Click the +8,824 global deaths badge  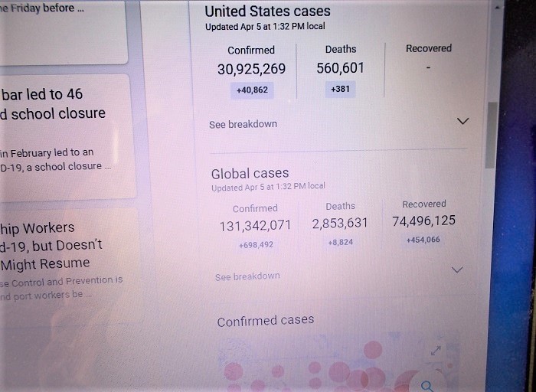[341, 242]
